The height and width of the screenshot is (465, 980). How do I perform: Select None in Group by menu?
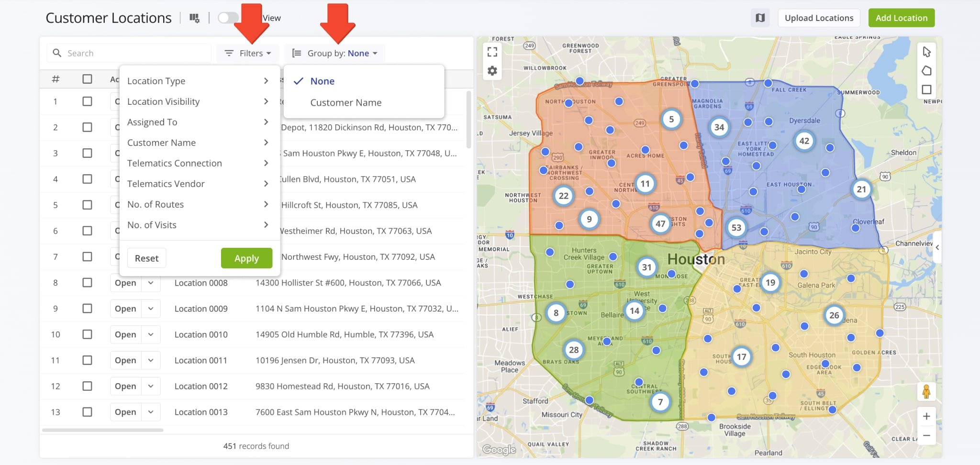(364, 81)
